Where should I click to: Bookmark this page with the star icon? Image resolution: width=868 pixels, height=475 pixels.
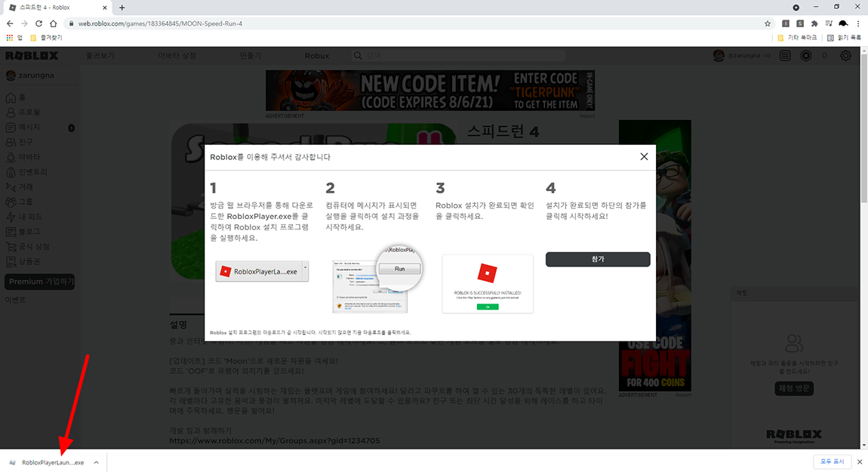pyautogui.click(x=768, y=23)
